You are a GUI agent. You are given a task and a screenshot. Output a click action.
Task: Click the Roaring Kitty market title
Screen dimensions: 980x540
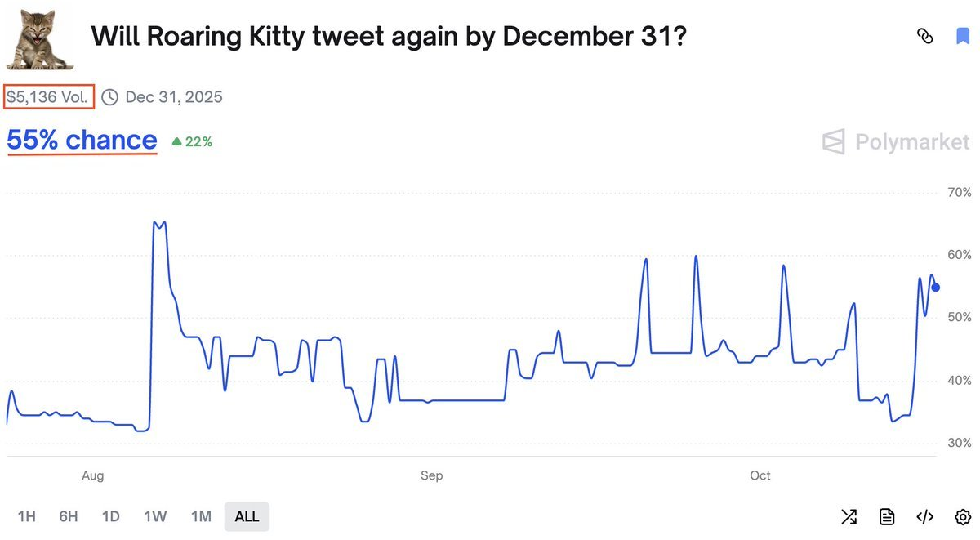[388, 36]
